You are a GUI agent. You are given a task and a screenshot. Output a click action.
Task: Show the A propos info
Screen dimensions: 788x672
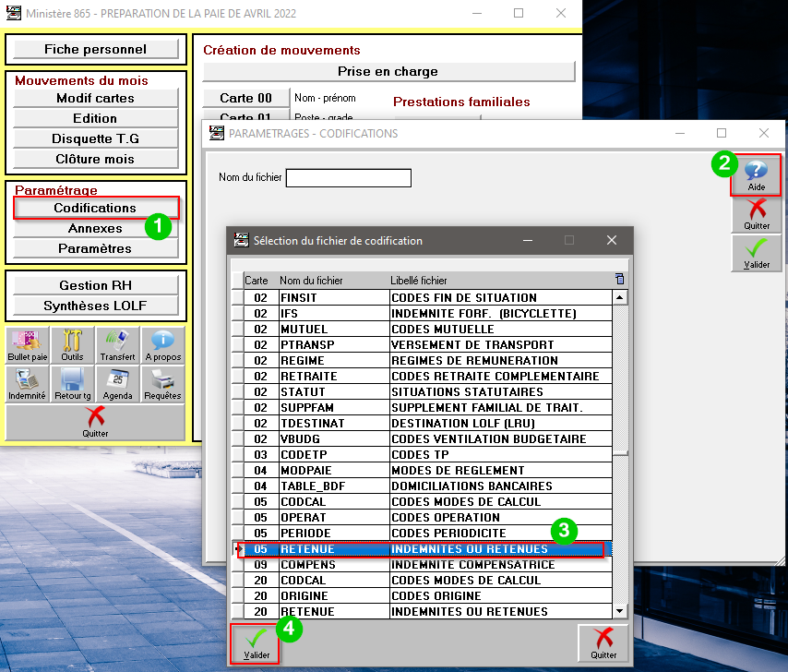(x=163, y=345)
